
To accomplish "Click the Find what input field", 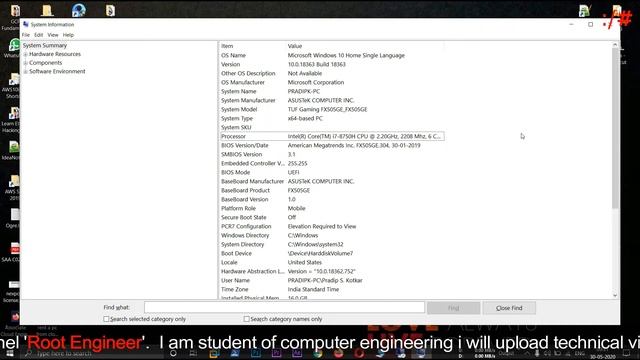I will click(x=284, y=307).
